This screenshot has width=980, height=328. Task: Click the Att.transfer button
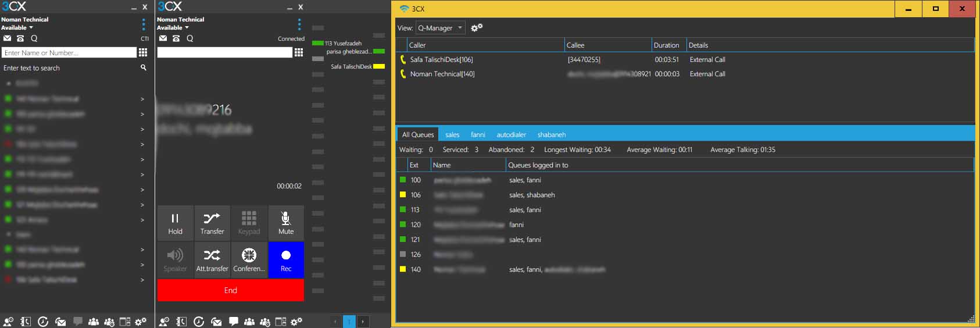click(212, 260)
